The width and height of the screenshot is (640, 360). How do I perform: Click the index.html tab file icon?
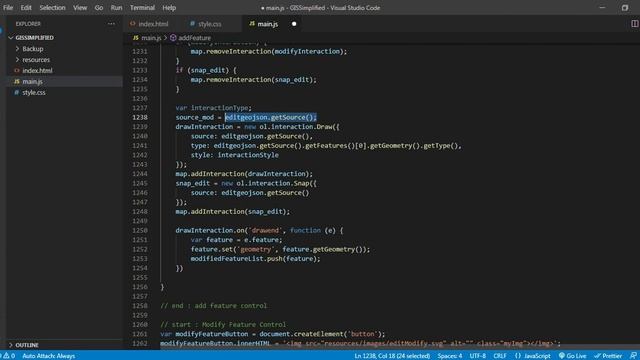point(133,24)
